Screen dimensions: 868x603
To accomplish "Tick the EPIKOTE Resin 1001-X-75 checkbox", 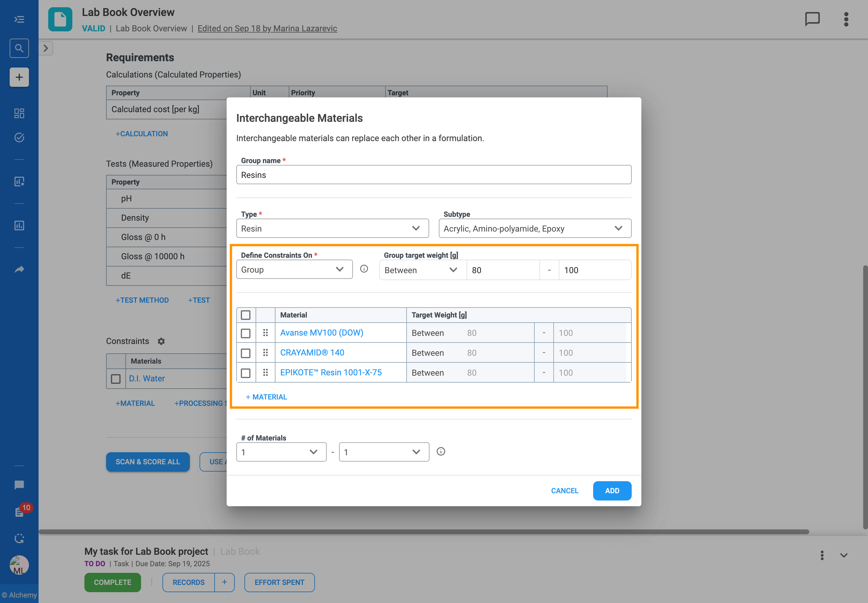I will 246,373.
